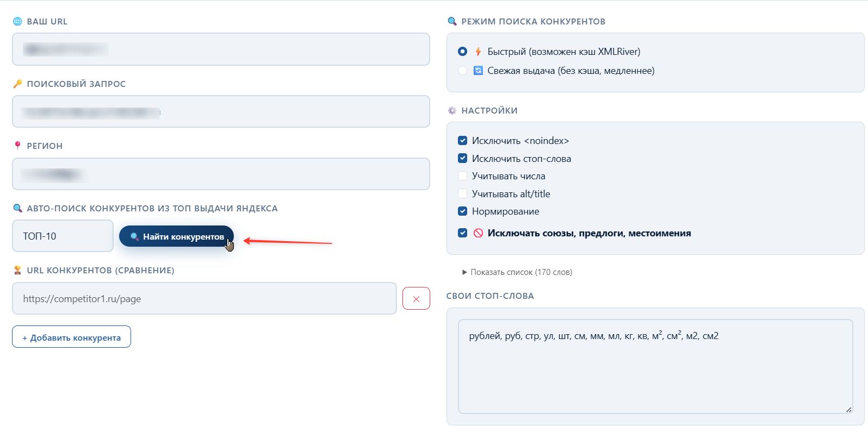Viewport: 868px width, 445px height.
Task: Click the pin icon beside РЕГИОН
Action: pyautogui.click(x=17, y=146)
